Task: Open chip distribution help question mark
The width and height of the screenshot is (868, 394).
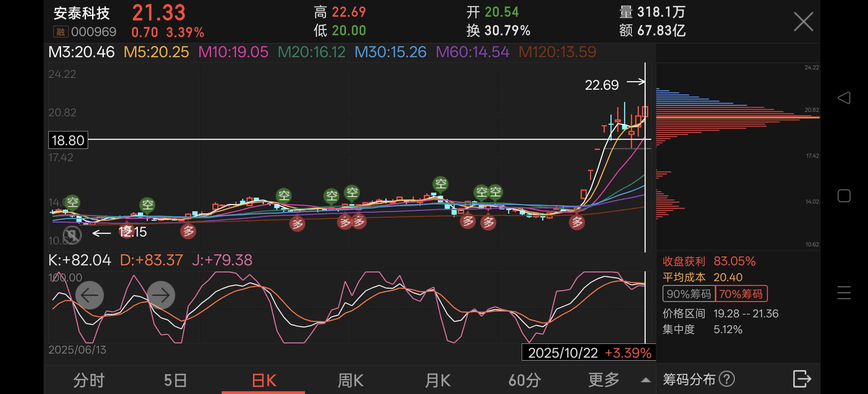Action: point(726,379)
